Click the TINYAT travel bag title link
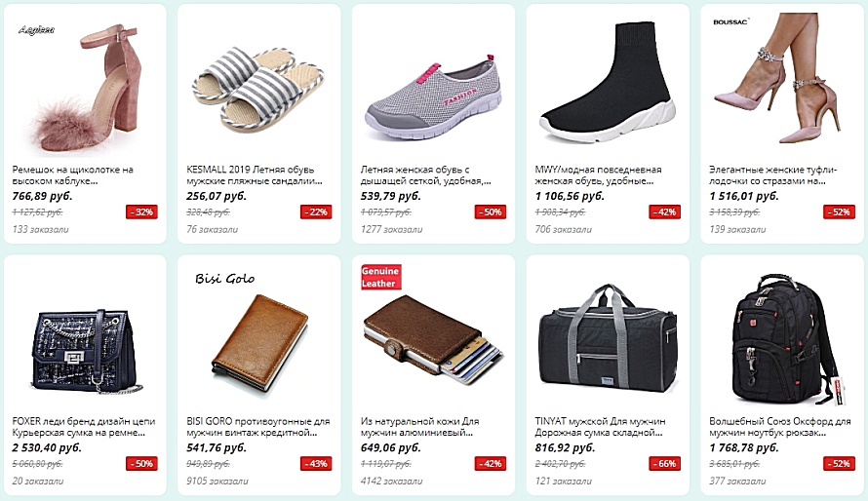Image resolution: width=868 pixels, height=501 pixels. point(600,427)
